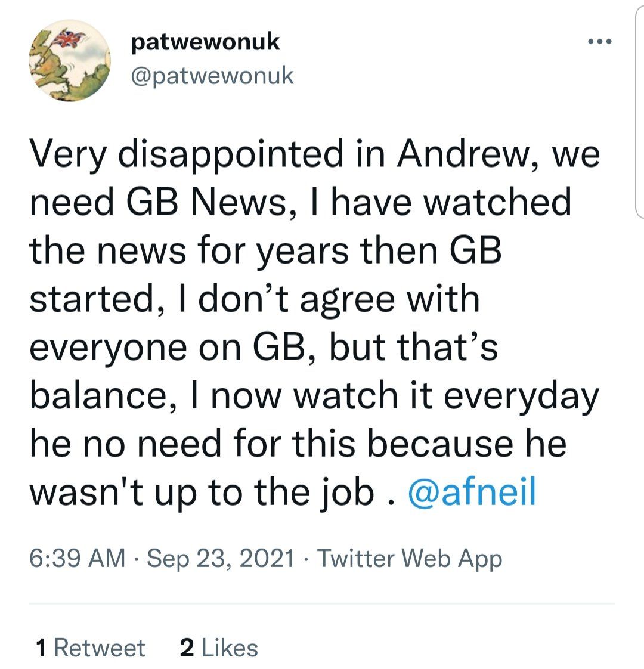Click the bold likes count number
This screenshot has width=644, height=669.
(186, 648)
